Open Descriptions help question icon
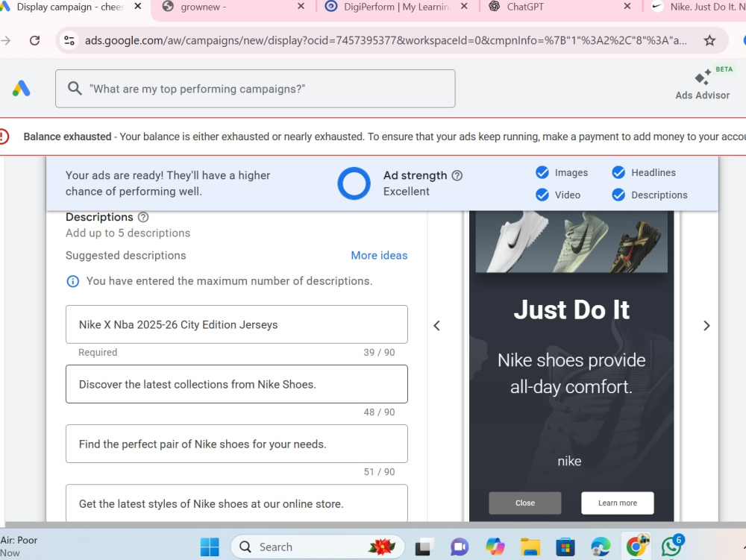The height and width of the screenshot is (560, 746). point(143,217)
